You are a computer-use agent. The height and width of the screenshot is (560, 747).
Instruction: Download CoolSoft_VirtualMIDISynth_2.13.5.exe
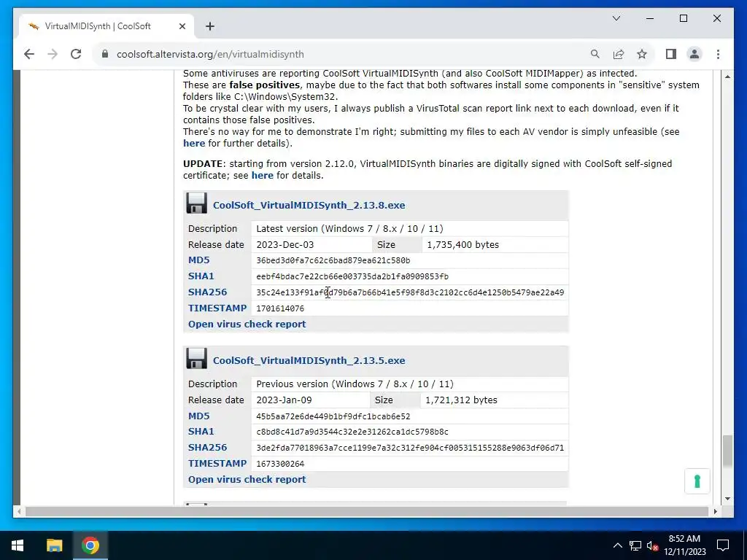tap(309, 360)
